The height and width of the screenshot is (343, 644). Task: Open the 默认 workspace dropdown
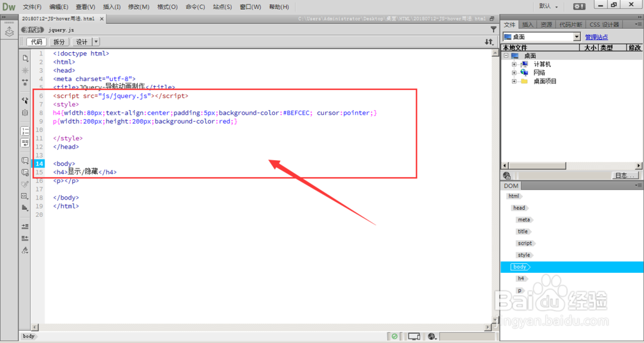[549, 6]
